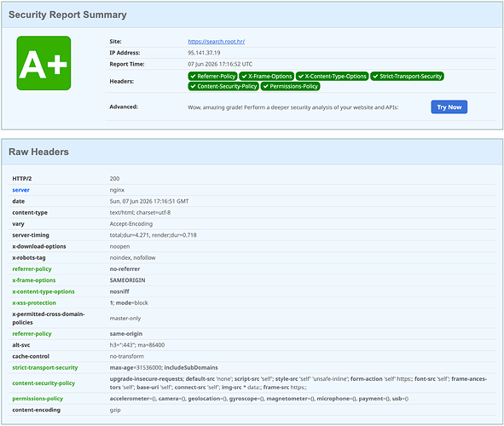Click the strict-transport-security raw header name
Viewport: 504px width, 426px height.
pyautogui.click(x=45, y=367)
